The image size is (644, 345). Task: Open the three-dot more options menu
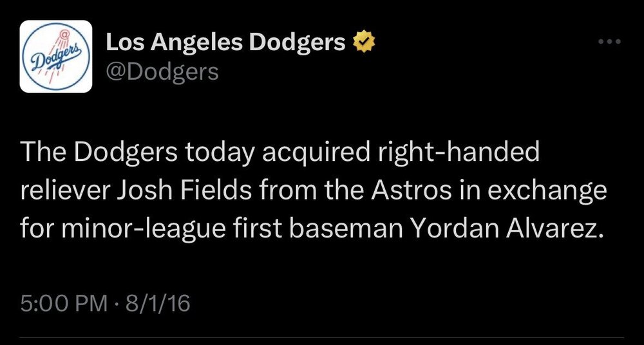point(609,42)
